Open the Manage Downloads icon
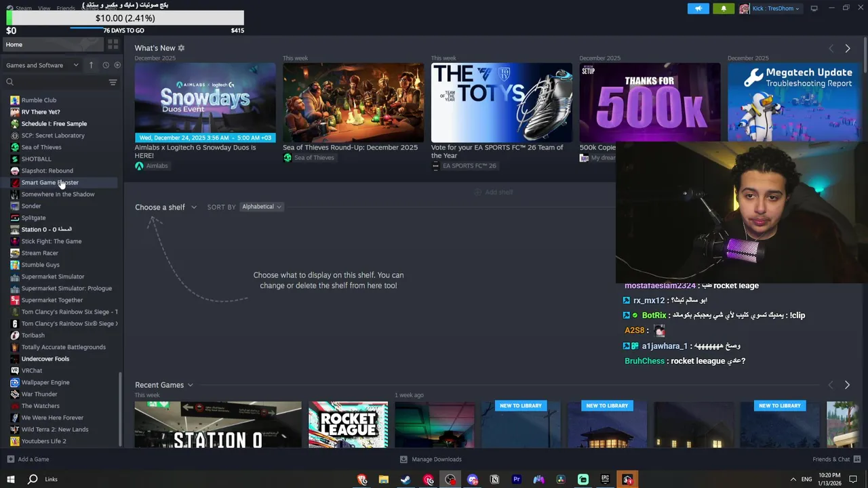Image resolution: width=868 pixels, height=488 pixels. (403, 459)
